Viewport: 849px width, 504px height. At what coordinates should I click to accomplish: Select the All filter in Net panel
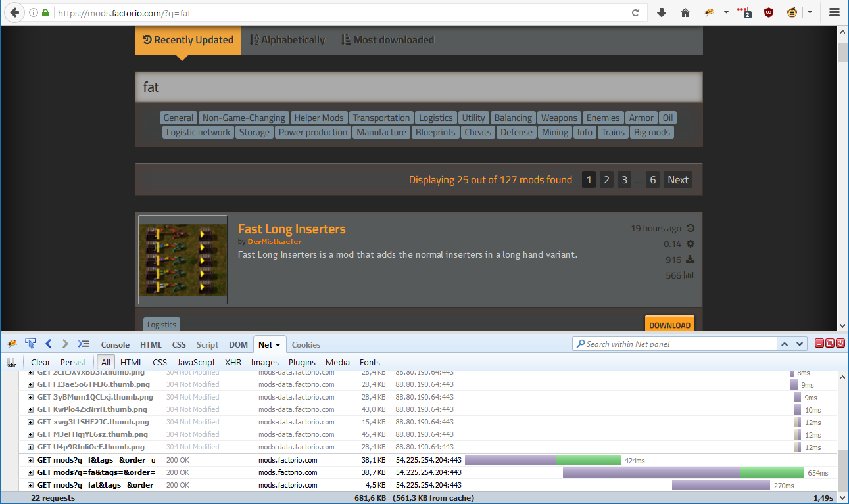(x=106, y=362)
